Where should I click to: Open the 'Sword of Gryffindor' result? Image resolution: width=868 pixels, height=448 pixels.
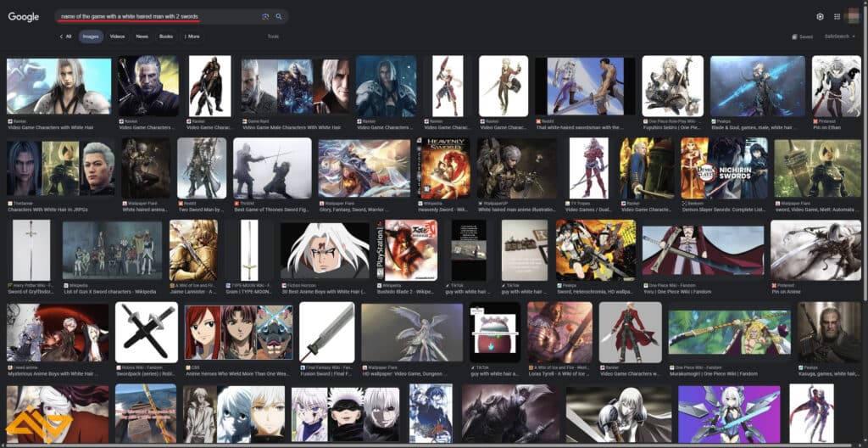click(x=31, y=292)
